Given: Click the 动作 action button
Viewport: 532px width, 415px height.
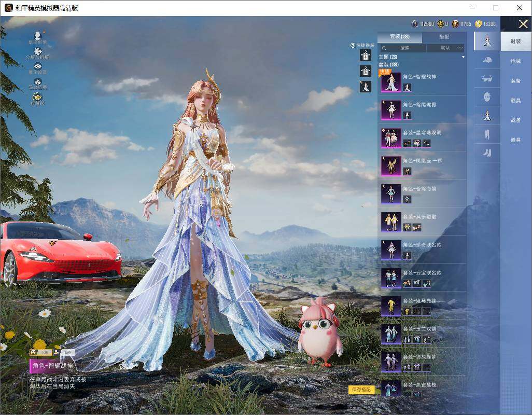Looking at the screenshot, I should (x=64, y=353).
